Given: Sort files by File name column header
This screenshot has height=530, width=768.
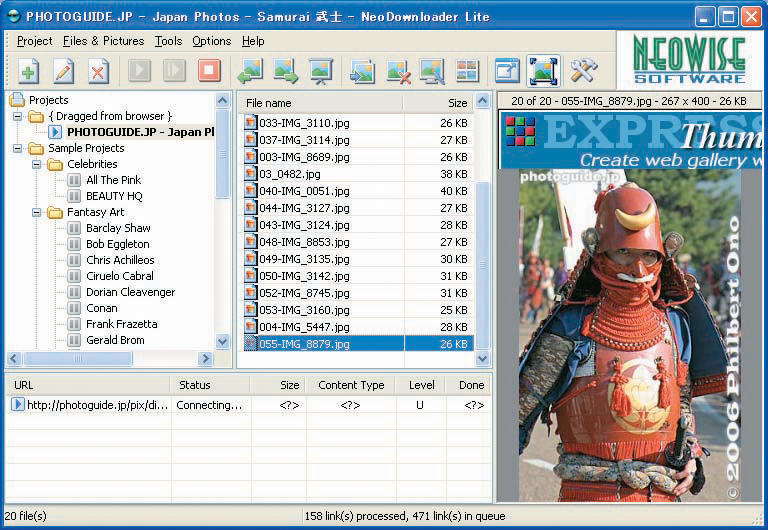Looking at the screenshot, I should (321, 103).
